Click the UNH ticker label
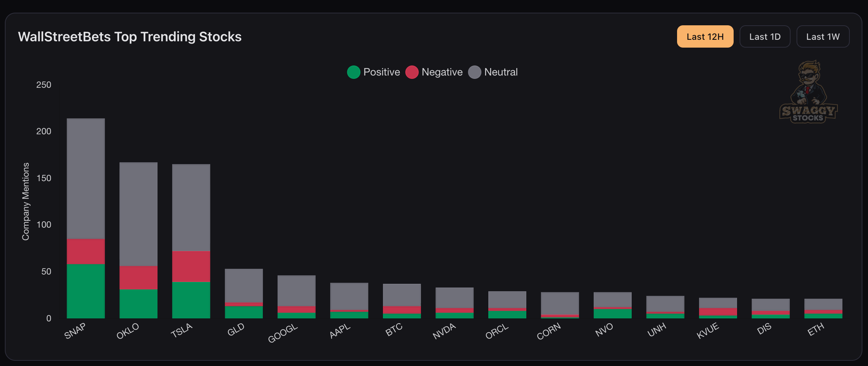The width and height of the screenshot is (868, 366). tap(657, 330)
